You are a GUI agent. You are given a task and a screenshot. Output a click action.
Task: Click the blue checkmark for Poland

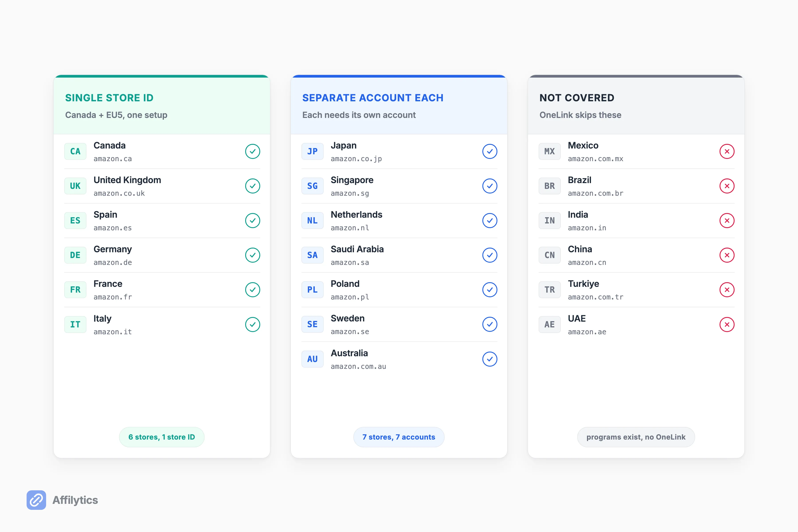(x=490, y=290)
